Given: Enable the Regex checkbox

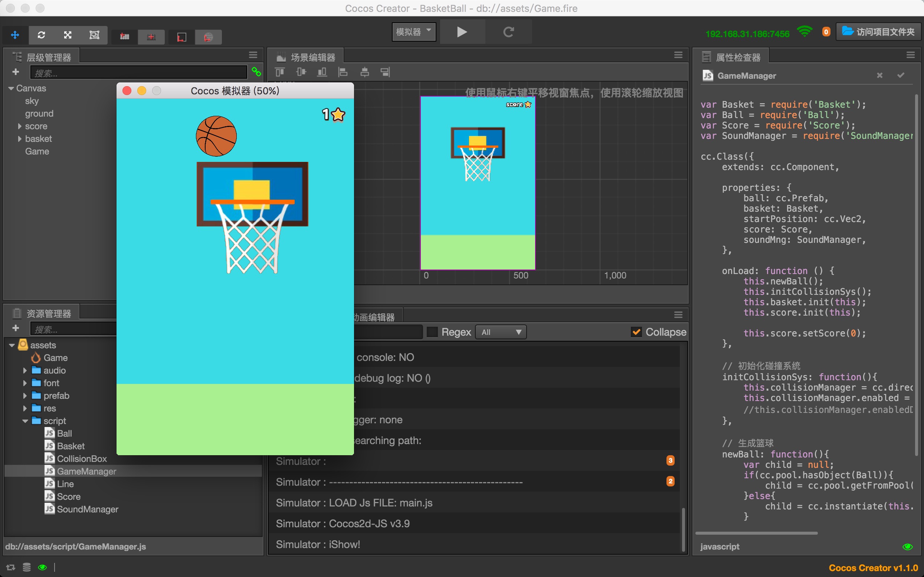Looking at the screenshot, I should tap(432, 332).
